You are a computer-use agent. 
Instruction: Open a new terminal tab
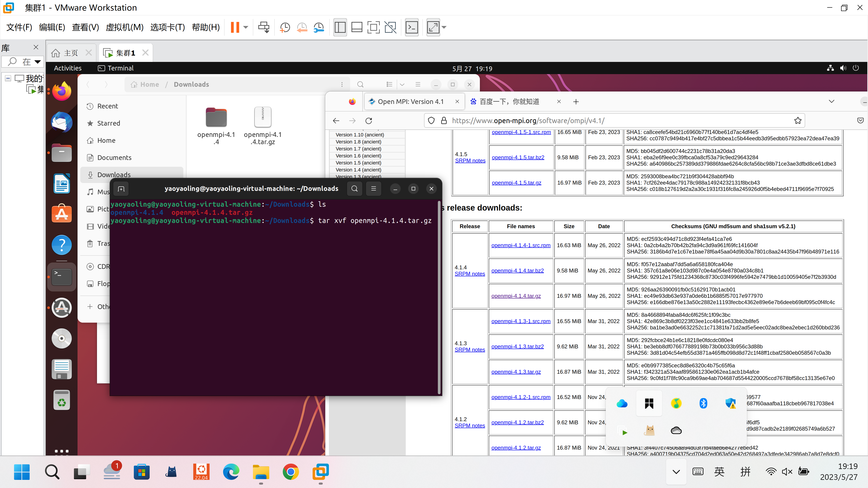[x=121, y=189]
